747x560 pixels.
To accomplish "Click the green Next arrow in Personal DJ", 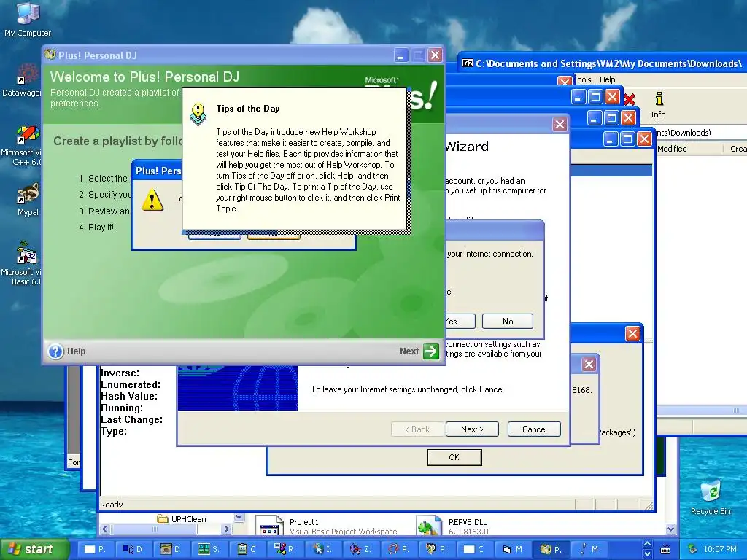I will [431, 351].
